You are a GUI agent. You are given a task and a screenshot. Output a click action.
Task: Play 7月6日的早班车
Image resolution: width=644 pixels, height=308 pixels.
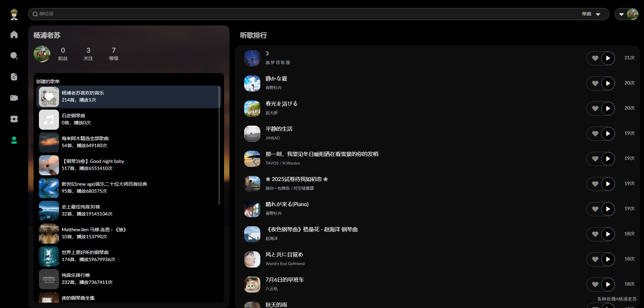[608, 285]
